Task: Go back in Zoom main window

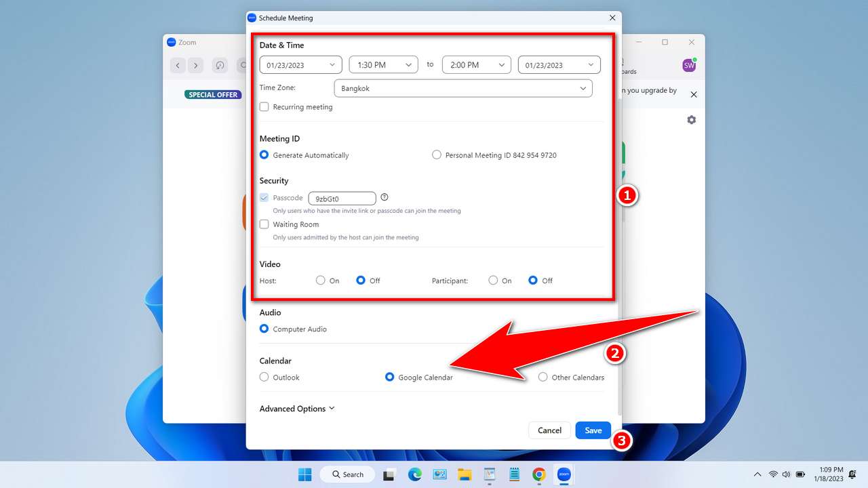Action: (178, 65)
